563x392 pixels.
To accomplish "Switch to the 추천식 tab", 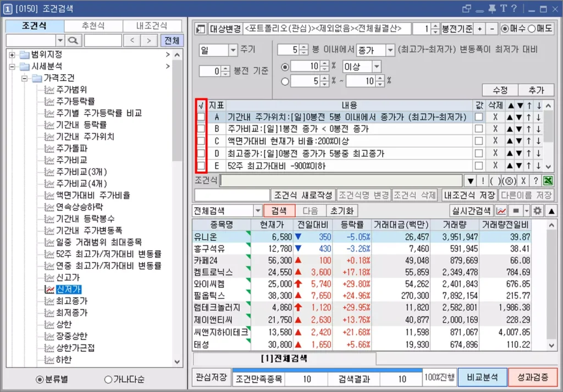I will click(x=93, y=26).
